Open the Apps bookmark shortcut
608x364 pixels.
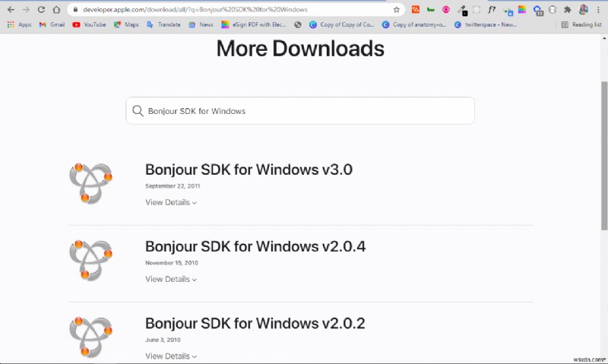19,24
